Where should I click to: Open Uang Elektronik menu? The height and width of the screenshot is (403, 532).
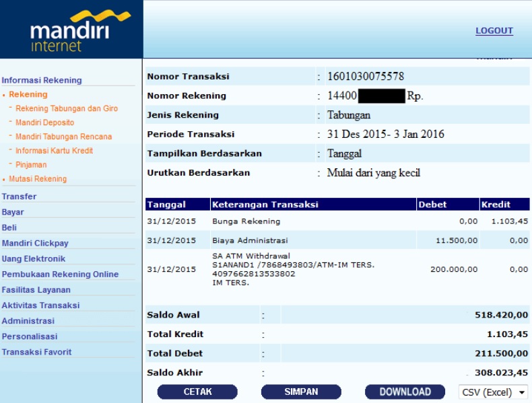point(34,259)
